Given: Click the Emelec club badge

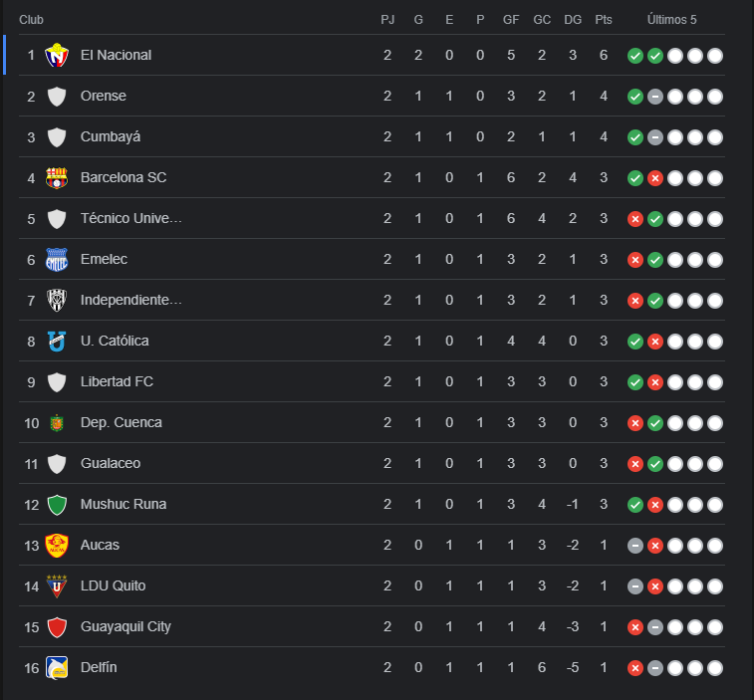Looking at the screenshot, I should pos(57,260).
